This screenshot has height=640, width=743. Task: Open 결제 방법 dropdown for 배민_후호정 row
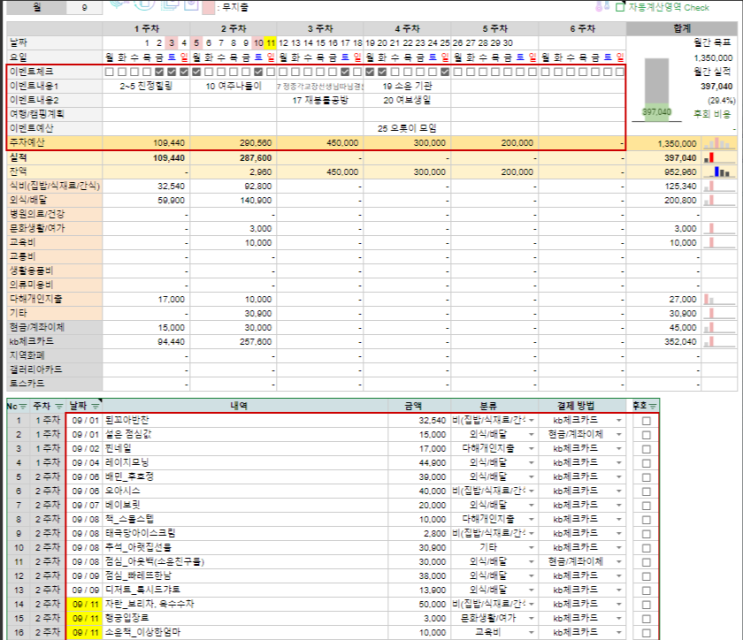point(619,477)
